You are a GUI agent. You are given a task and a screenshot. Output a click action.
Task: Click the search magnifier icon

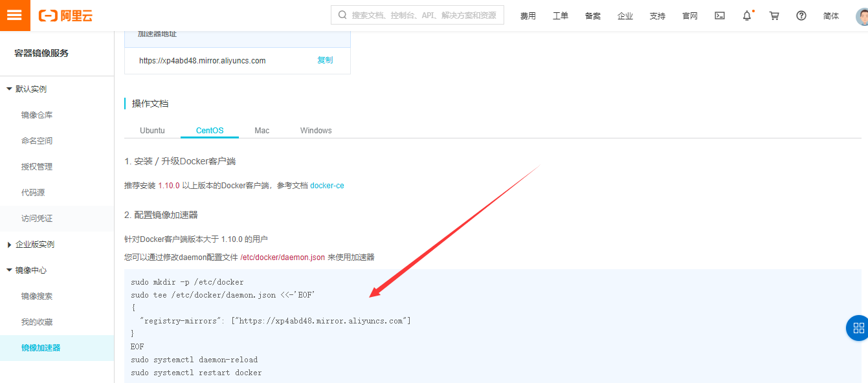342,15
